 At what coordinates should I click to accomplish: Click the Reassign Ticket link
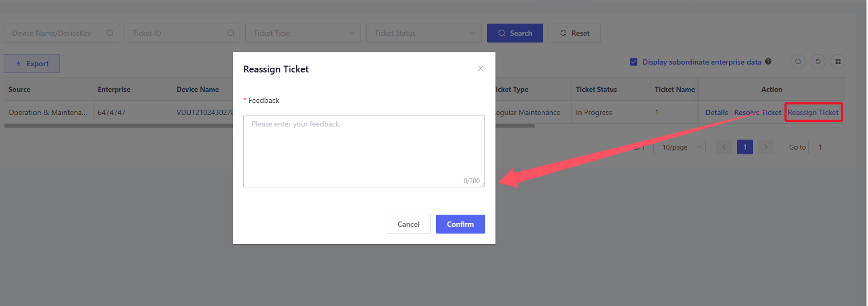(813, 112)
